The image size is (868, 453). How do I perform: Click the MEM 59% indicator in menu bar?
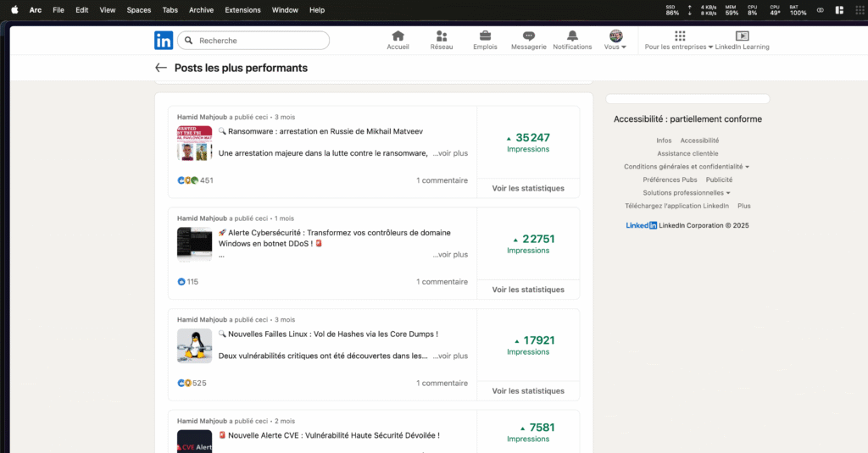click(x=732, y=10)
